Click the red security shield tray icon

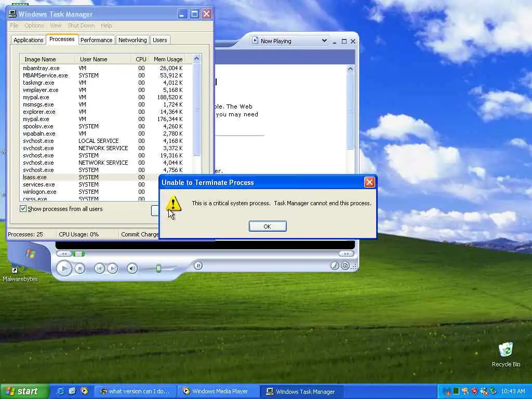[x=474, y=392]
